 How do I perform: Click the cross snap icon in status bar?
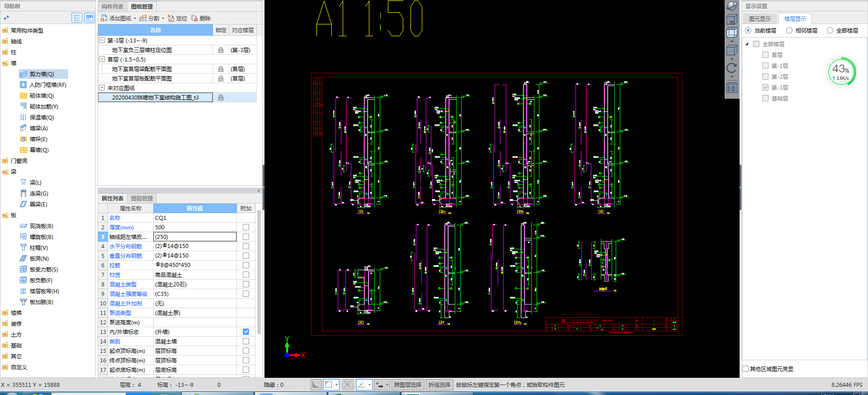[347, 385]
